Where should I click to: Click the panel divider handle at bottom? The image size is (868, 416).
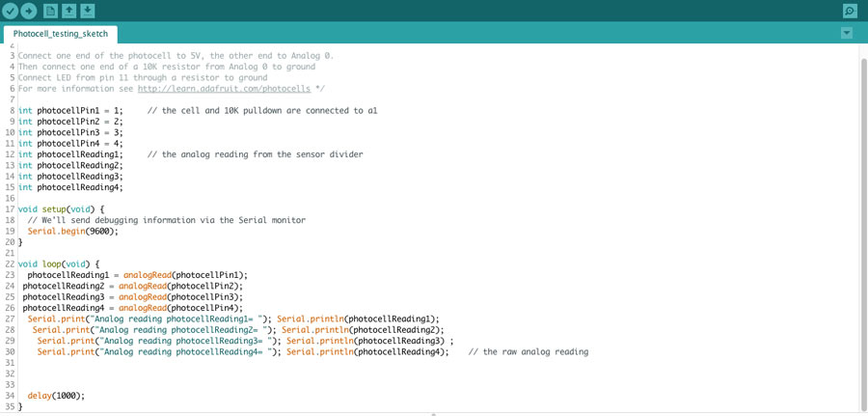point(434,414)
